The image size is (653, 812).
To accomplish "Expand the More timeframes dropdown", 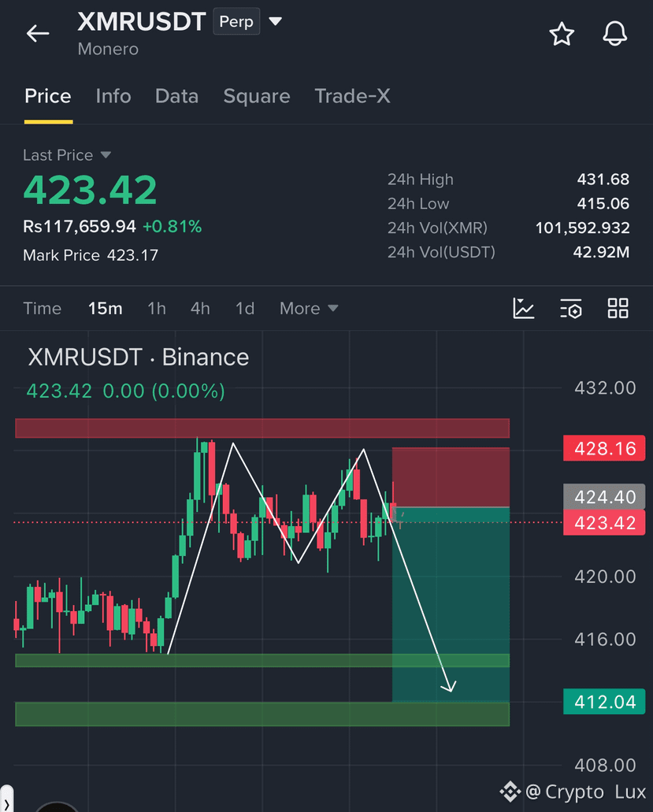I will click(x=309, y=309).
